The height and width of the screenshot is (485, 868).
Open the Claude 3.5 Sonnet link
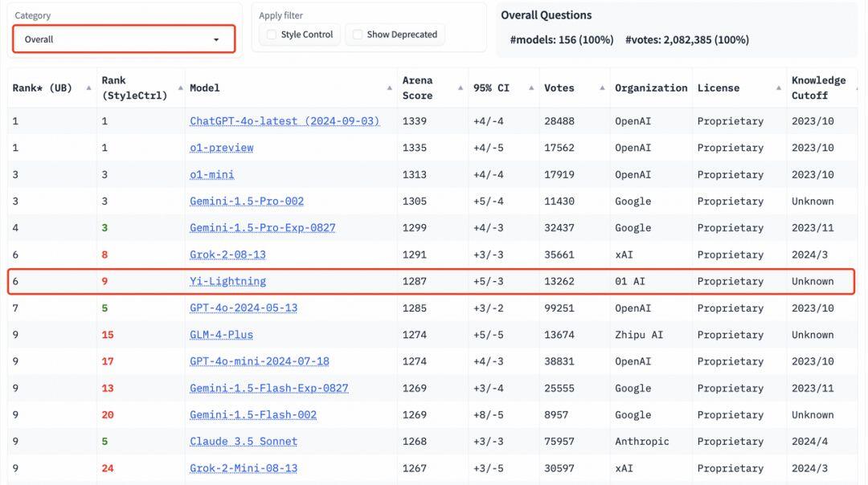click(244, 442)
